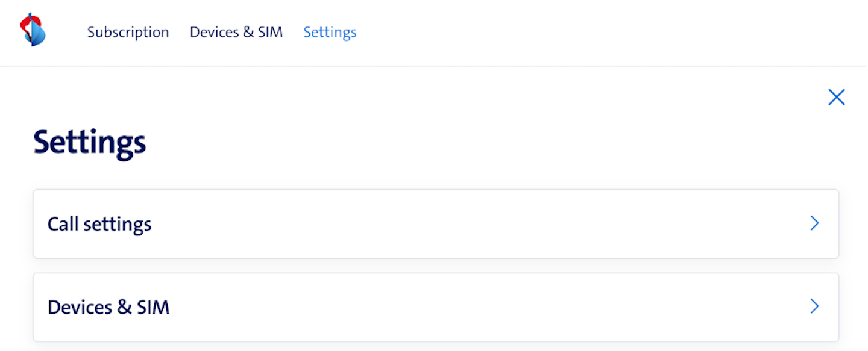Expand the Devices & SIM row using its right arrow
Screen dimensions: 868x351
coord(814,307)
